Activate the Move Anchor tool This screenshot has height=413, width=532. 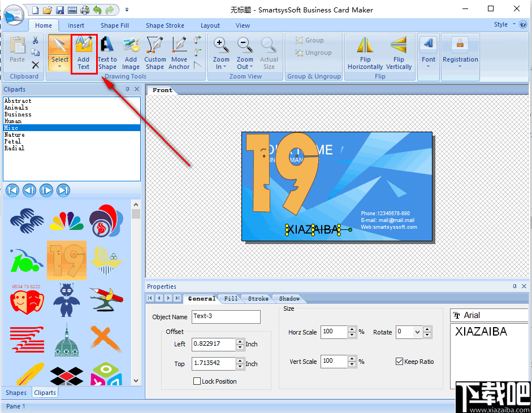tap(179, 53)
